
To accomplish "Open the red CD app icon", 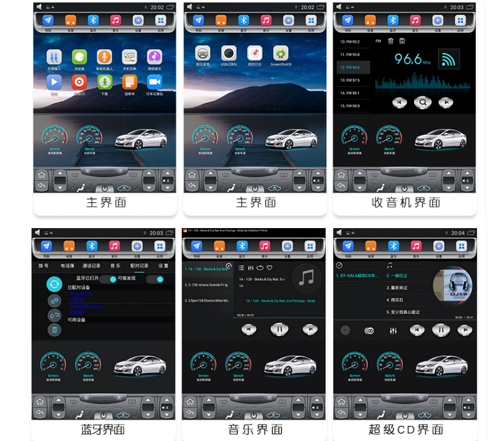I will pyautogui.click(x=79, y=83).
